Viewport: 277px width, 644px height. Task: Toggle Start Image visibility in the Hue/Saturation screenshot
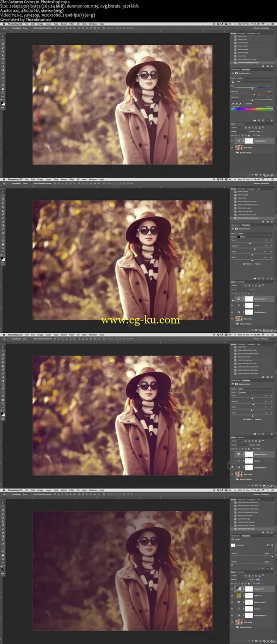tap(232, 147)
